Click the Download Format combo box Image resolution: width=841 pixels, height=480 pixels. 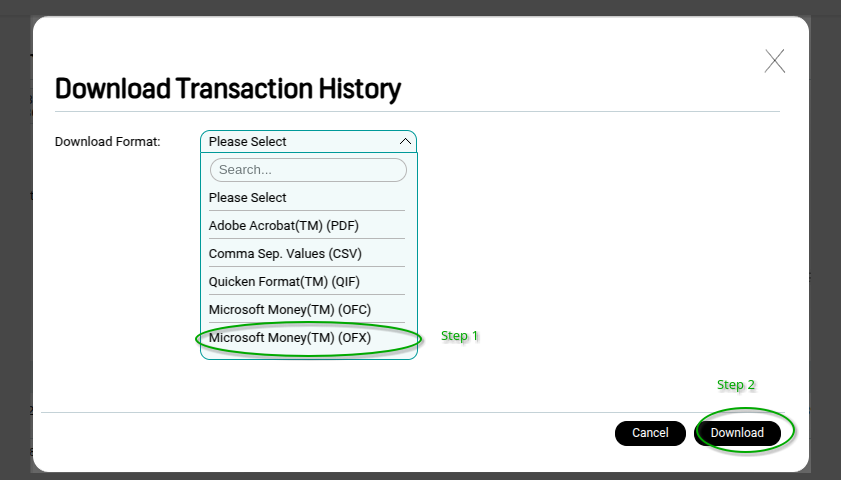[300, 142]
